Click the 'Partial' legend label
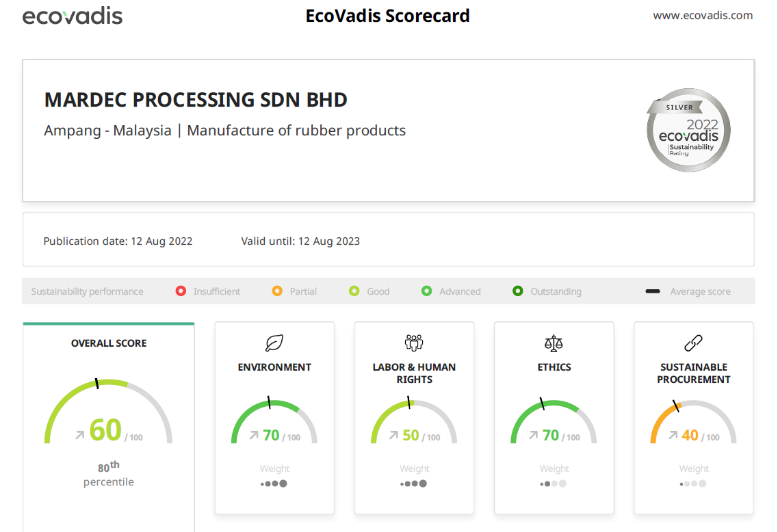This screenshot has height=532, width=778. [x=303, y=291]
